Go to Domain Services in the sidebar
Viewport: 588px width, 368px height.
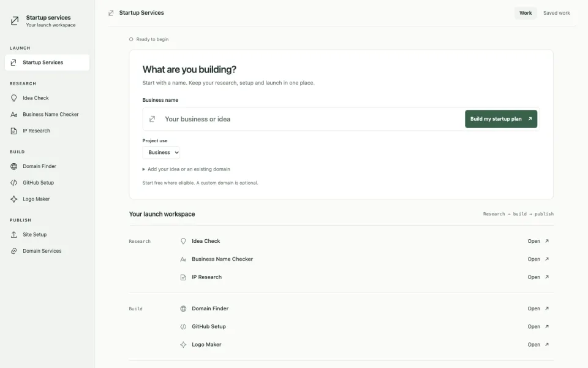47,251
